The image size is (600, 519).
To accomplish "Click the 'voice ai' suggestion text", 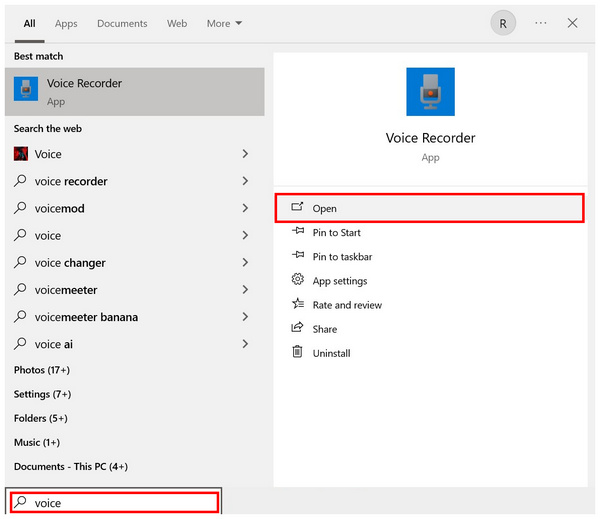I will point(54,344).
